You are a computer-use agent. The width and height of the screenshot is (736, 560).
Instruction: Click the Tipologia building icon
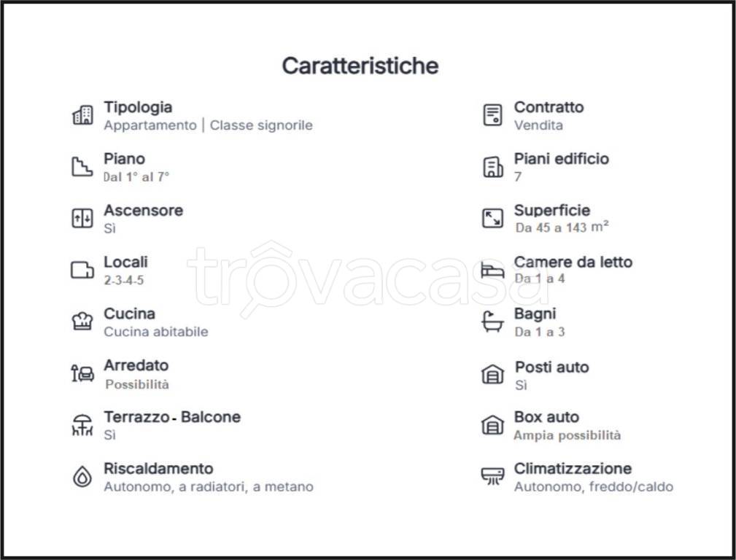(82, 115)
